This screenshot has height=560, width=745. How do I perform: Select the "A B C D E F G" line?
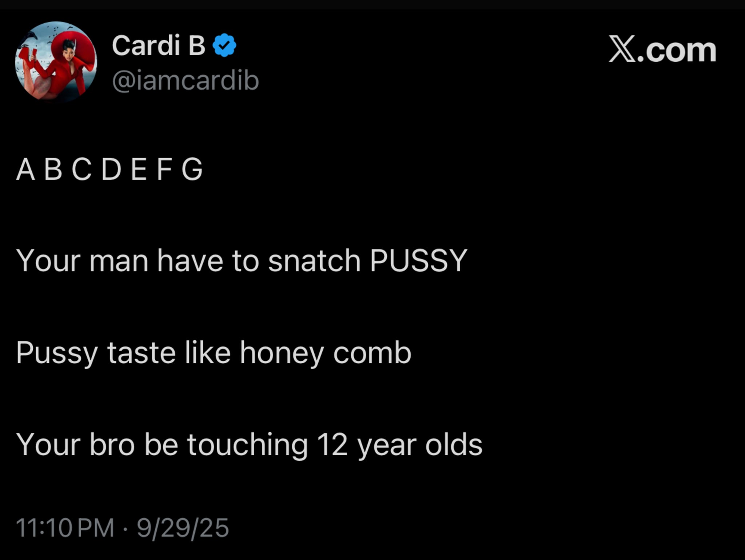click(x=109, y=169)
